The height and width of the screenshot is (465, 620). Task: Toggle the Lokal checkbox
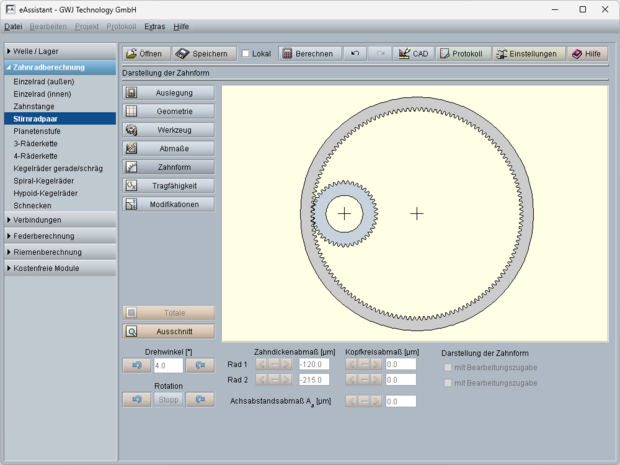[x=246, y=54]
